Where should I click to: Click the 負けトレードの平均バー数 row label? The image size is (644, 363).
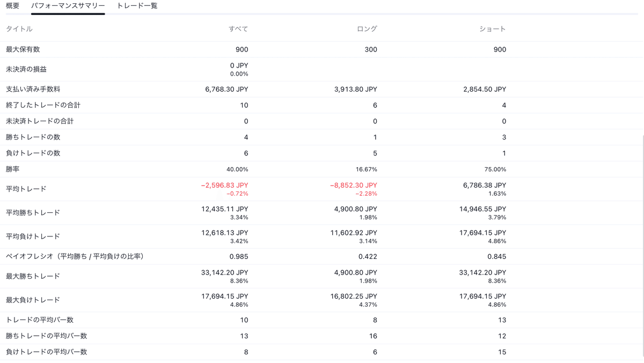[46, 352]
